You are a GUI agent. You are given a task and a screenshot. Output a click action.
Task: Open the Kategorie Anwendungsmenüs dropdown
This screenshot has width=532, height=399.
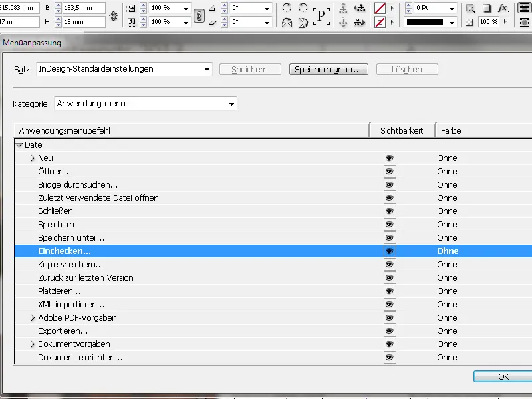pyautogui.click(x=146, y=104)
